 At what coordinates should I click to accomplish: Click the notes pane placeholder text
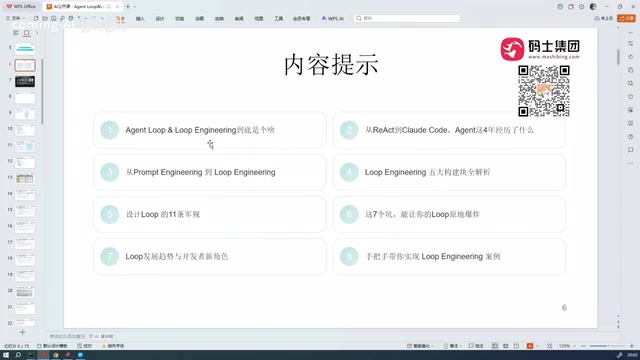click(x=67, y=336)
